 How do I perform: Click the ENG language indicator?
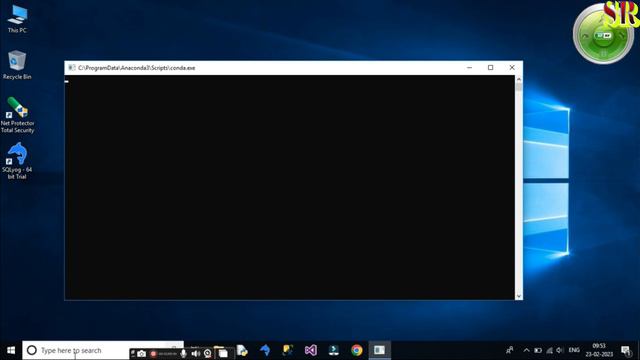tap(574, 350)
